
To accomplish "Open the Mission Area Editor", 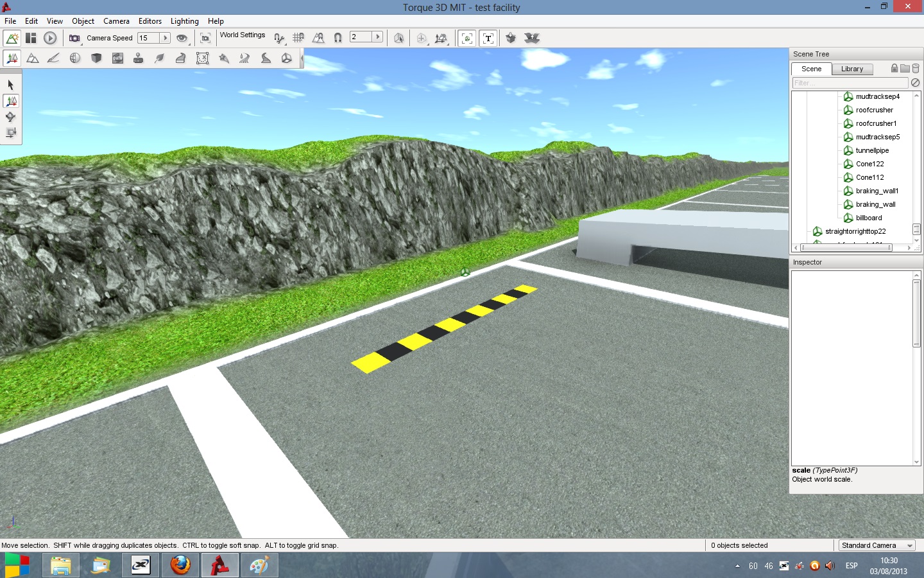I will point(202,58).
